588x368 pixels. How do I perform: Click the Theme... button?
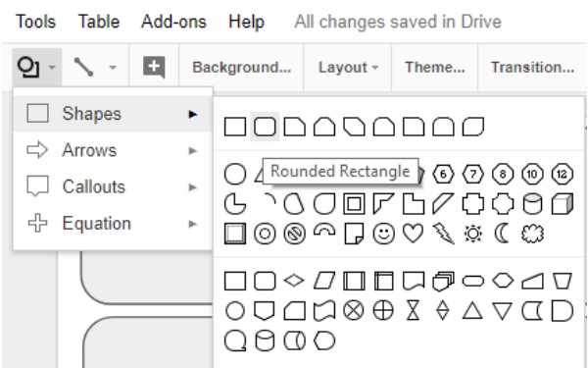point(435,68)
